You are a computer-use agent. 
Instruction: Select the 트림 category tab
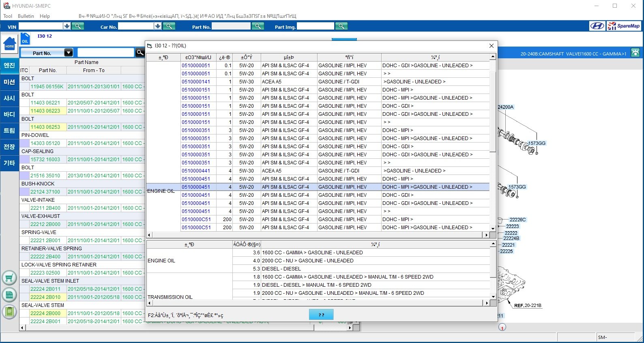click(x=9, y=130)
